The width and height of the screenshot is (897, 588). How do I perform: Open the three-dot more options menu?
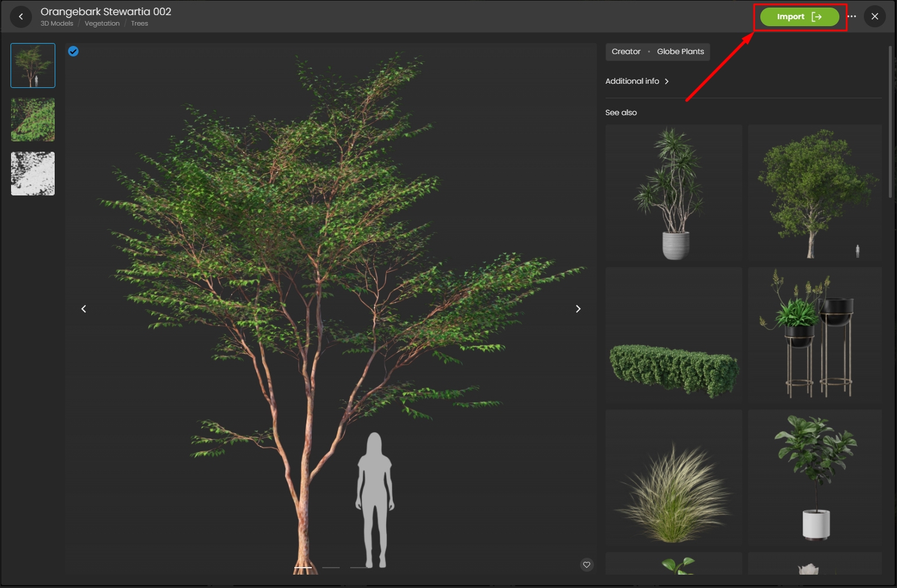coord(852,17)
